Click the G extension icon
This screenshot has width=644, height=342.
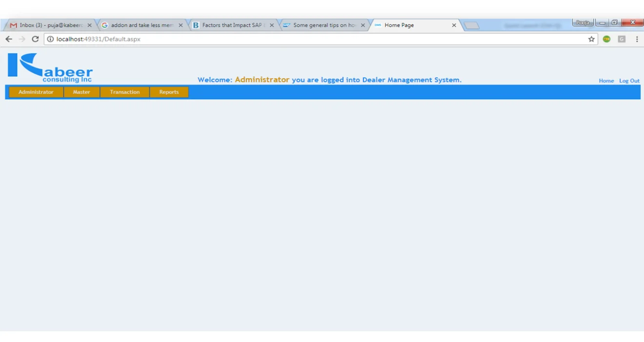click(x=621, y=39)
